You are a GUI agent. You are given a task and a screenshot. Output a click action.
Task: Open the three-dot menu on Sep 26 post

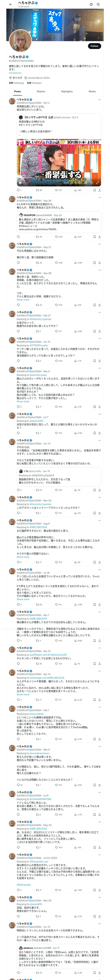[99, 197]
